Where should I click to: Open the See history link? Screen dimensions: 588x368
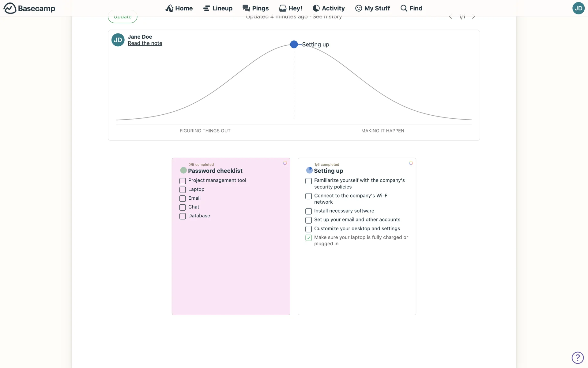(x=327, y=17)
